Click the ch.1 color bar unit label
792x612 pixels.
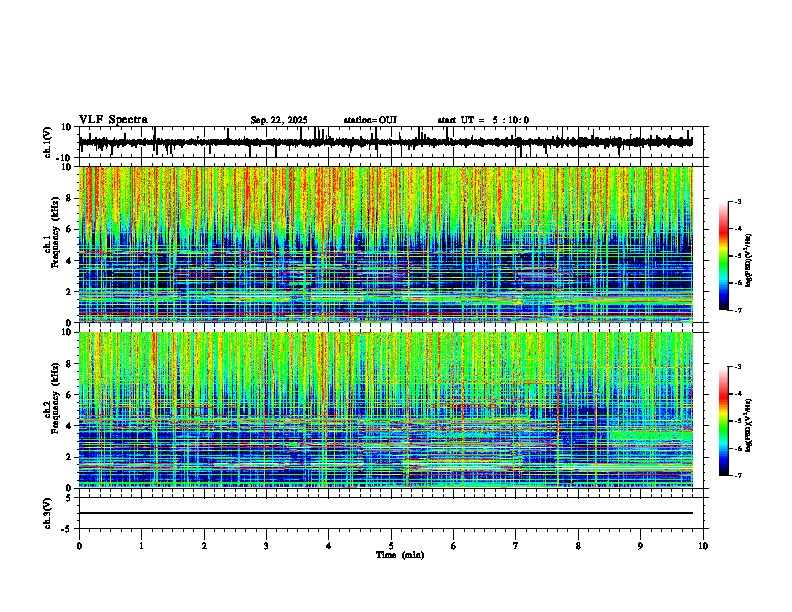tap(749, 261)
